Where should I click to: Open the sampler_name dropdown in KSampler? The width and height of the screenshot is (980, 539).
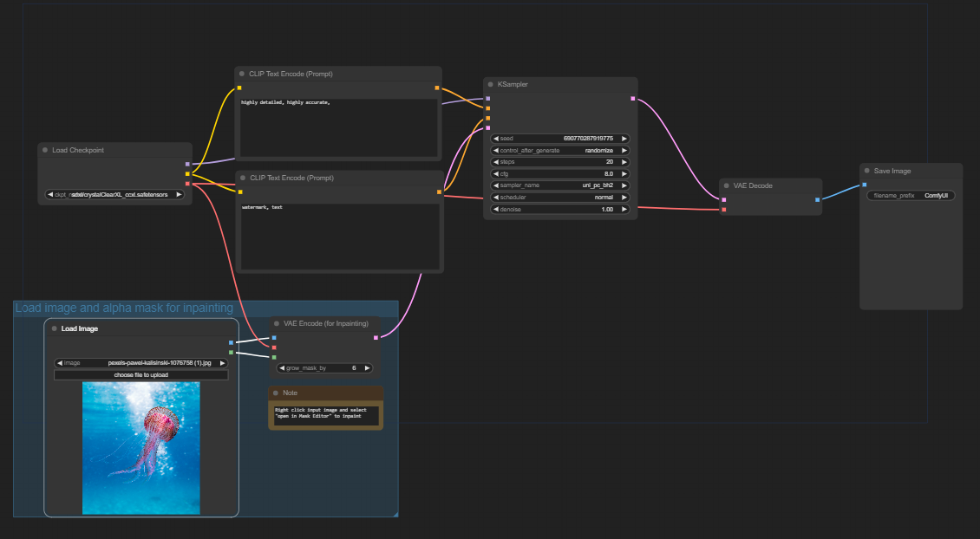coord(559,185)
